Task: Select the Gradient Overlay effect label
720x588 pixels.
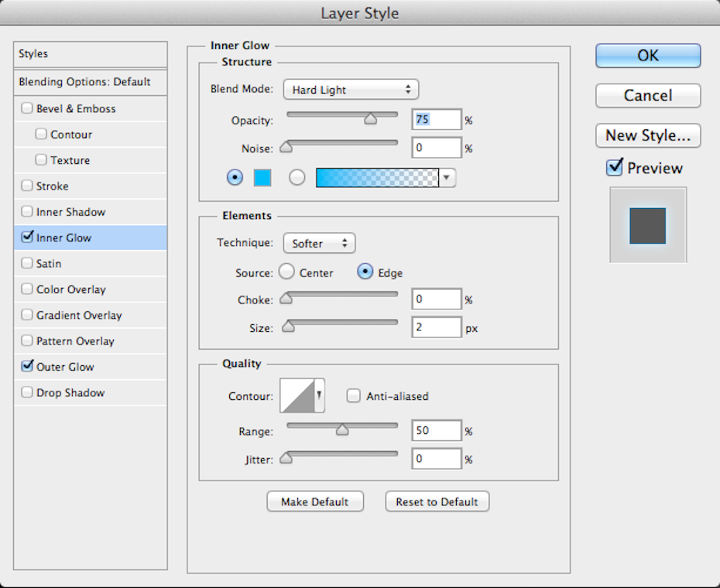Action: [79, 316]
